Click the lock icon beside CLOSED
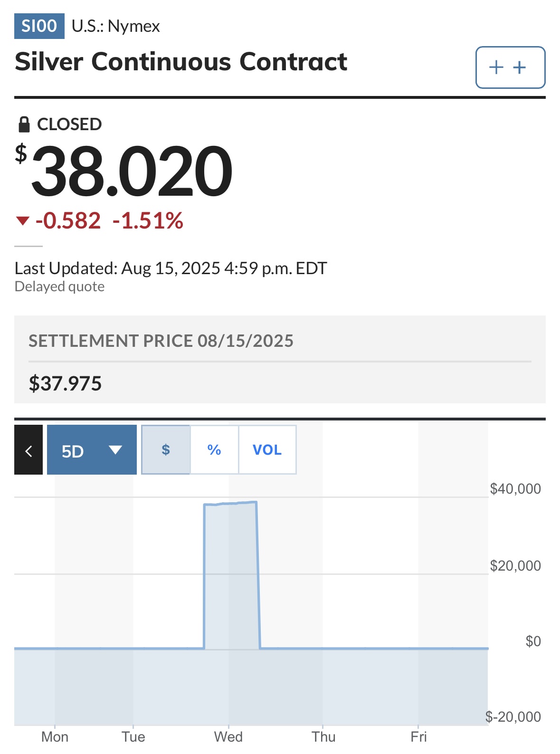560x754 pixels. coord(24,124)
